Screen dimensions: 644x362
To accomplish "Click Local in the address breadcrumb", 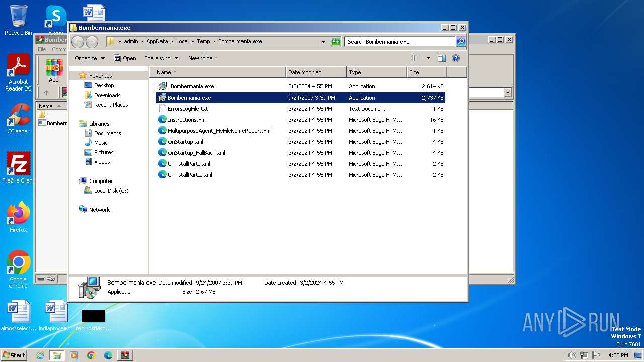I will point(182,41).
